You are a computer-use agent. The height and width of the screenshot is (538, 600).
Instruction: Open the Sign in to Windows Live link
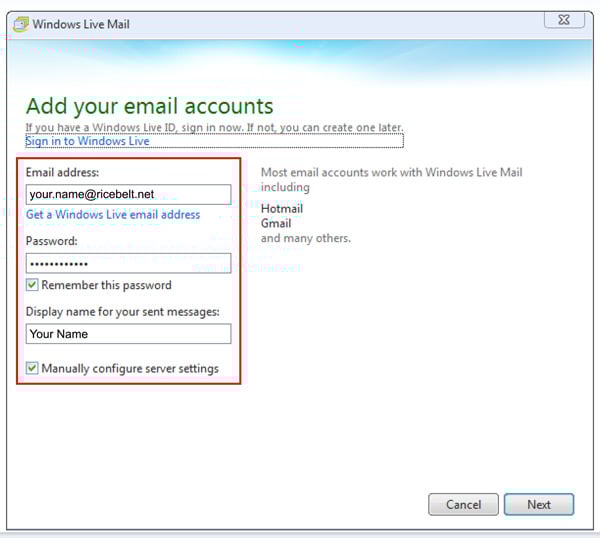click(x=87, y=142)
